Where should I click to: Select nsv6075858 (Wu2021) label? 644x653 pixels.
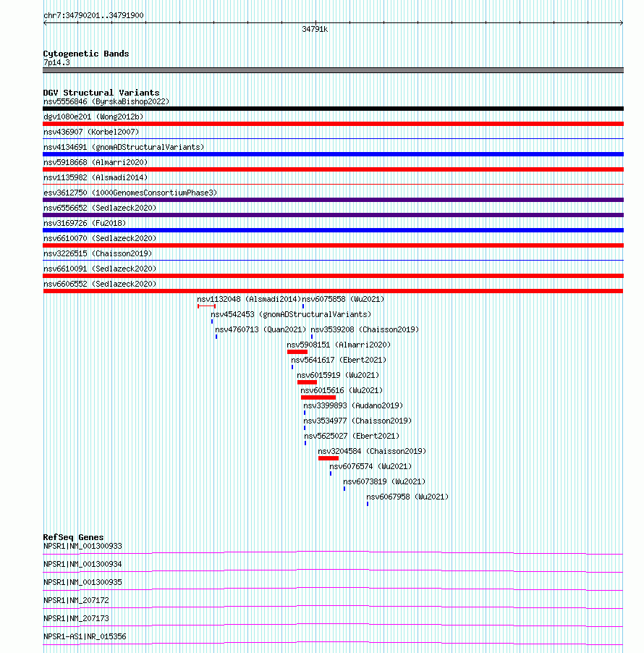point(343,300)
